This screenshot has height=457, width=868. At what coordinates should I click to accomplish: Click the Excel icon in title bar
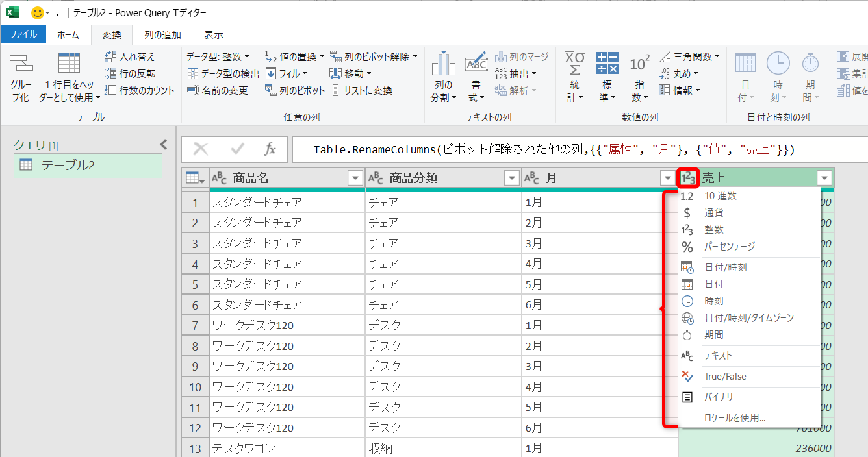pos(12,12)
